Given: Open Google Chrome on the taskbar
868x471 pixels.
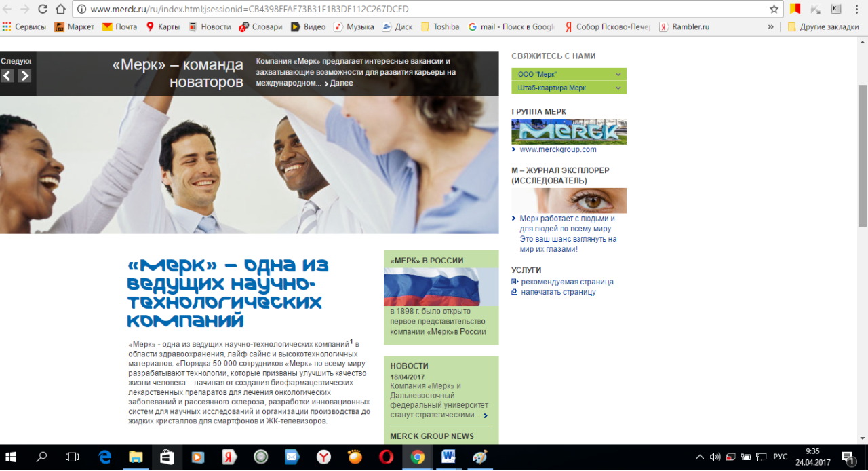Looking at the screenshot, I should pos(417,457).
